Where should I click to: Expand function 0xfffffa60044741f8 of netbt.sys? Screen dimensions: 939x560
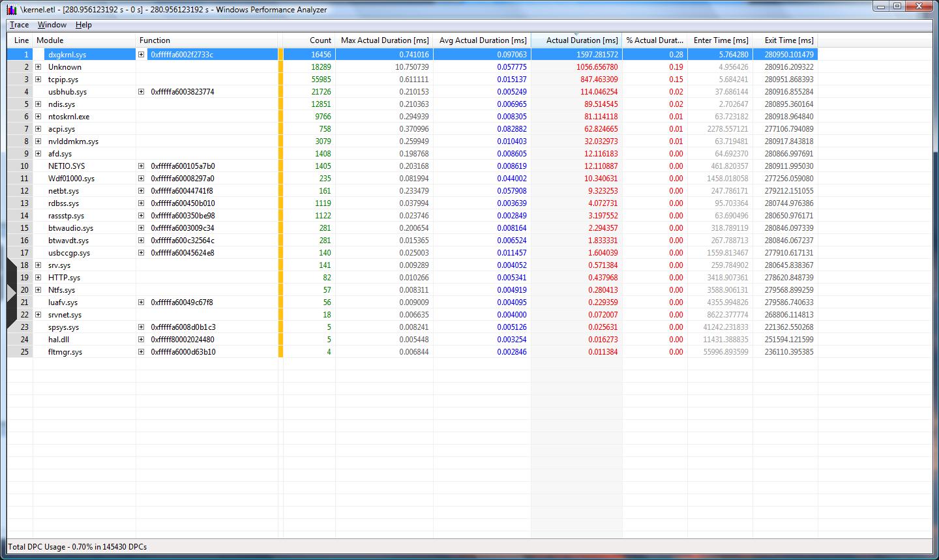click(142, 191)
